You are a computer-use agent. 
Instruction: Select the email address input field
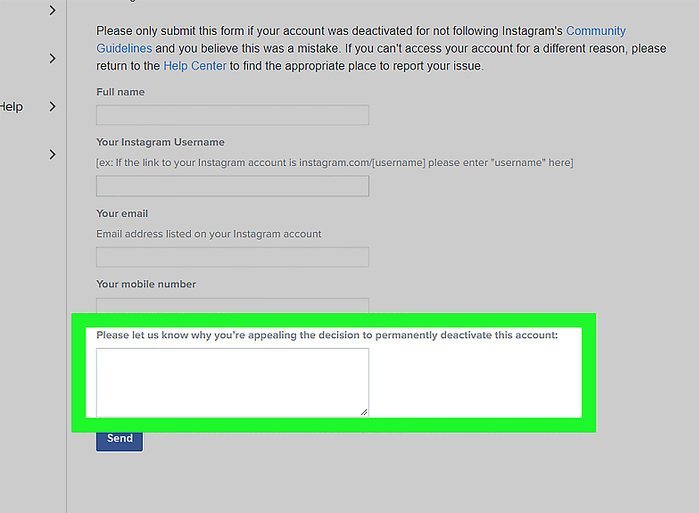tap(232, 257)
